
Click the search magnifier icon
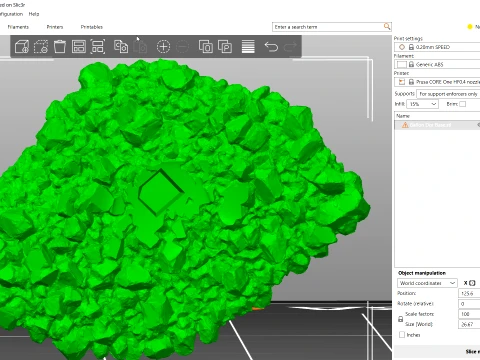tap(387, 26)
